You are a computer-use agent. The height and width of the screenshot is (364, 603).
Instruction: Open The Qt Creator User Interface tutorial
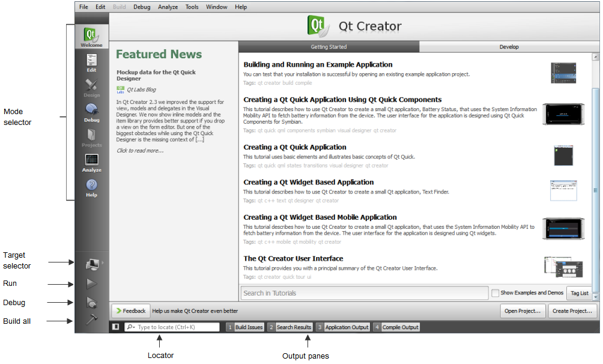(x=293, y=258)
